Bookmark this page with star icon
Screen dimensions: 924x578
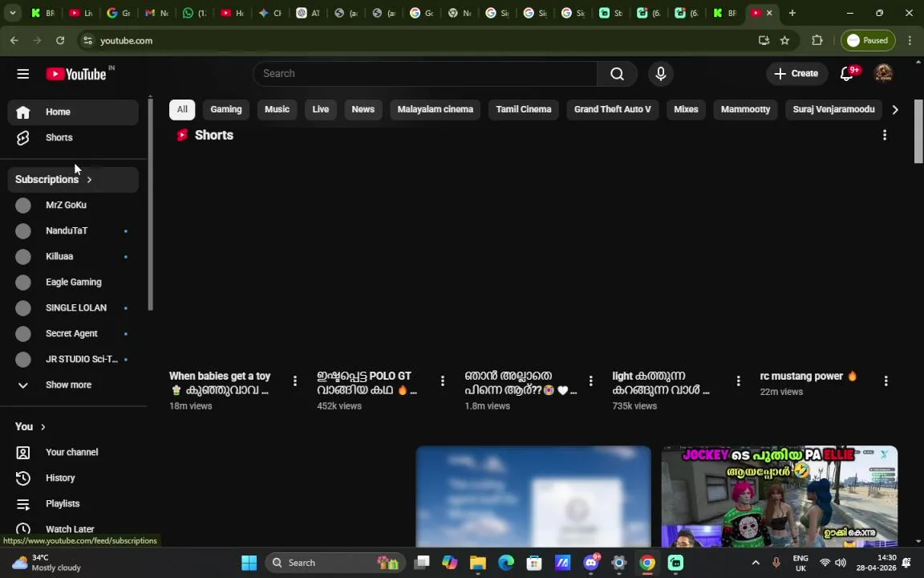(x=784, y=40)
